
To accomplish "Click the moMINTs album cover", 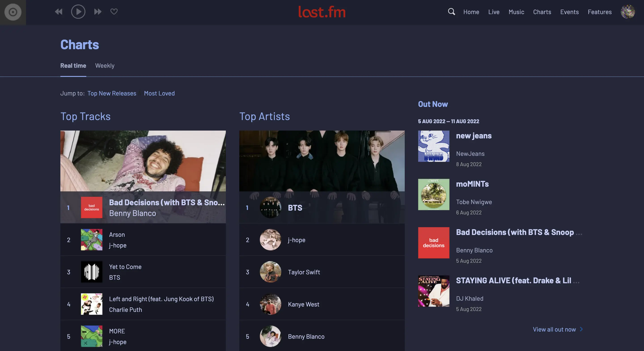I will tap(434, 194).
